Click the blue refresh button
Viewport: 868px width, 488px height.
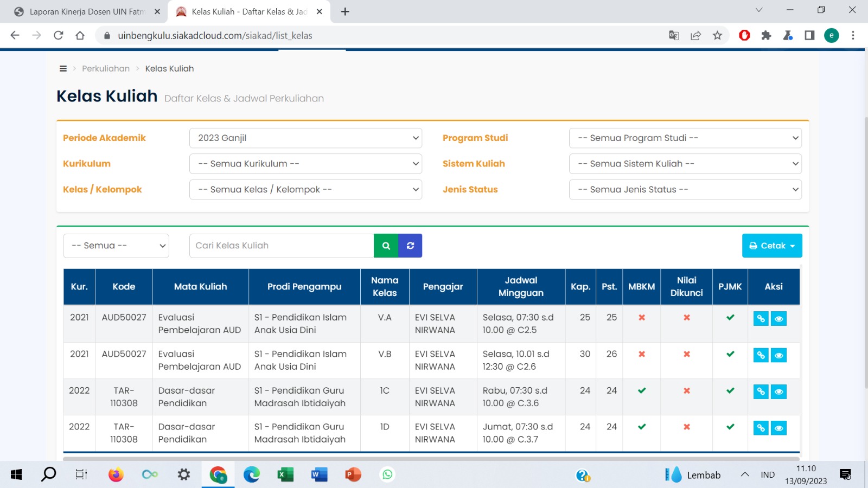[410, 246]
